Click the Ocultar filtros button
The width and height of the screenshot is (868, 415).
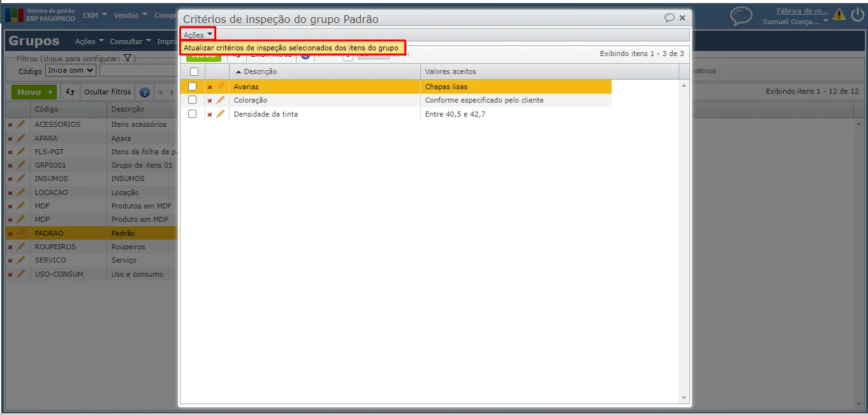pyautogui.click(x=107, y=92)
